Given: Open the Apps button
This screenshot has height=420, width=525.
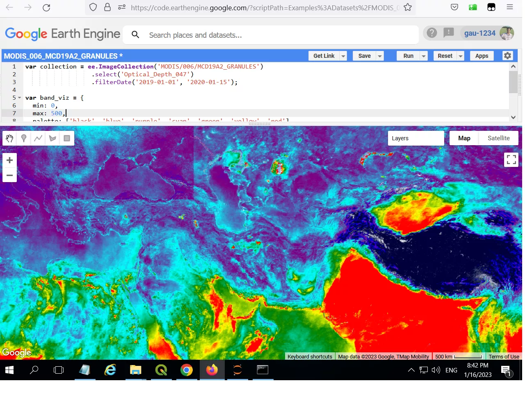Looking at the screenshot, I should coord(482,56).
